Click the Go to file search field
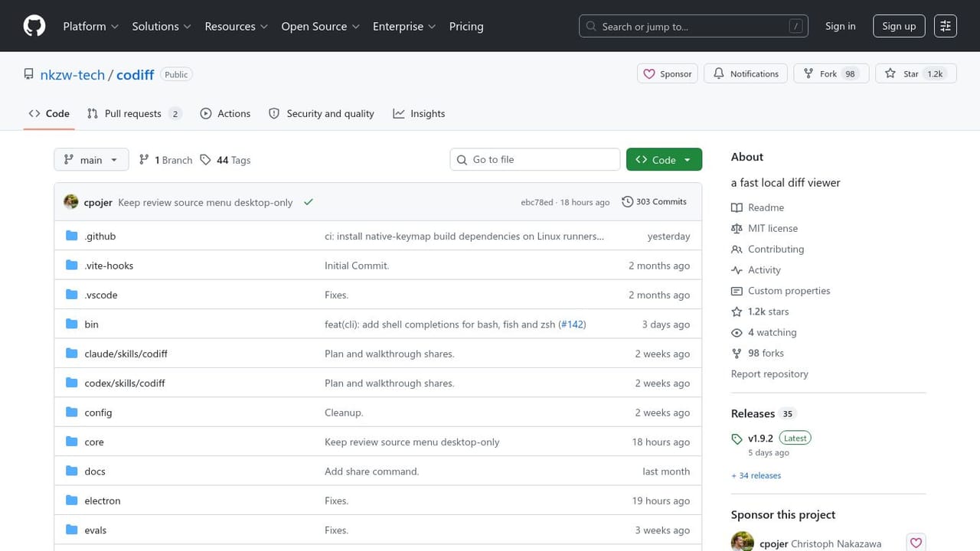980x551 pixels. point(535,159)
